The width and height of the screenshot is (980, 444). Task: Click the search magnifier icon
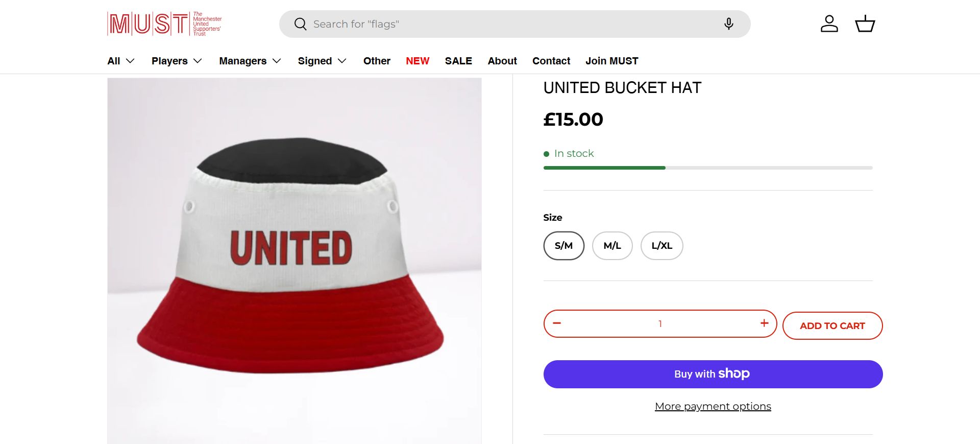point(300,24)
